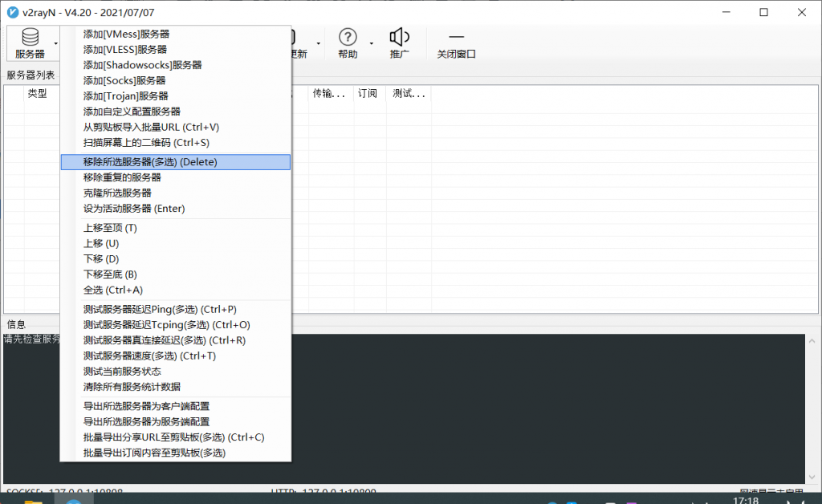Click the 类型 column header
The height and width of the screenshot is (504, 822).
(x=38, y=94)
